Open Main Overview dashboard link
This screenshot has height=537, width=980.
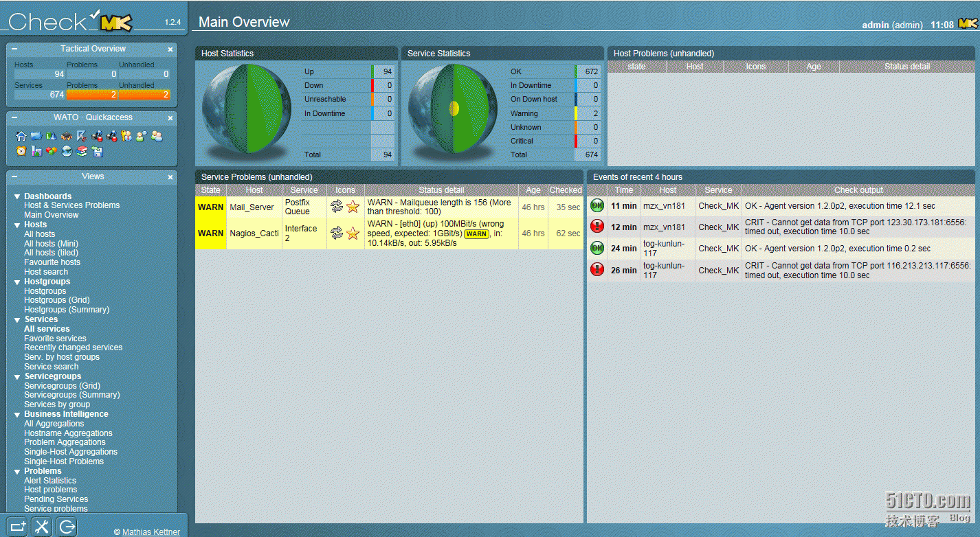52,215
